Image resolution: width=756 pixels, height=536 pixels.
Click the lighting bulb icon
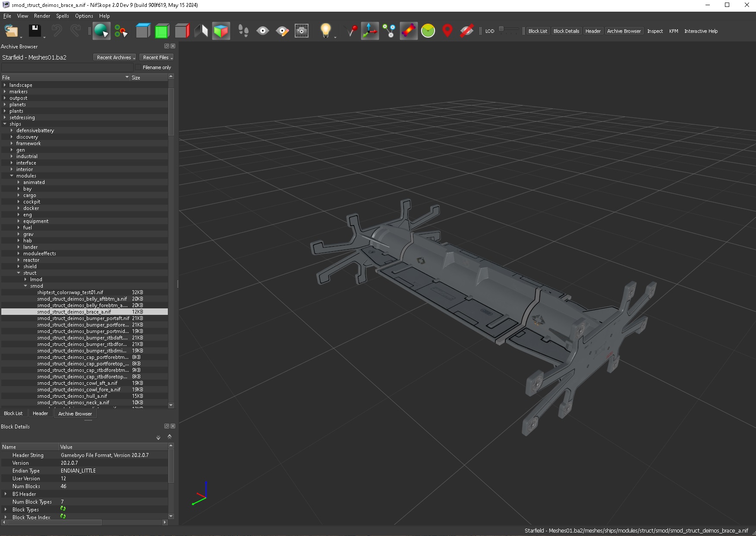click(325, 30)
